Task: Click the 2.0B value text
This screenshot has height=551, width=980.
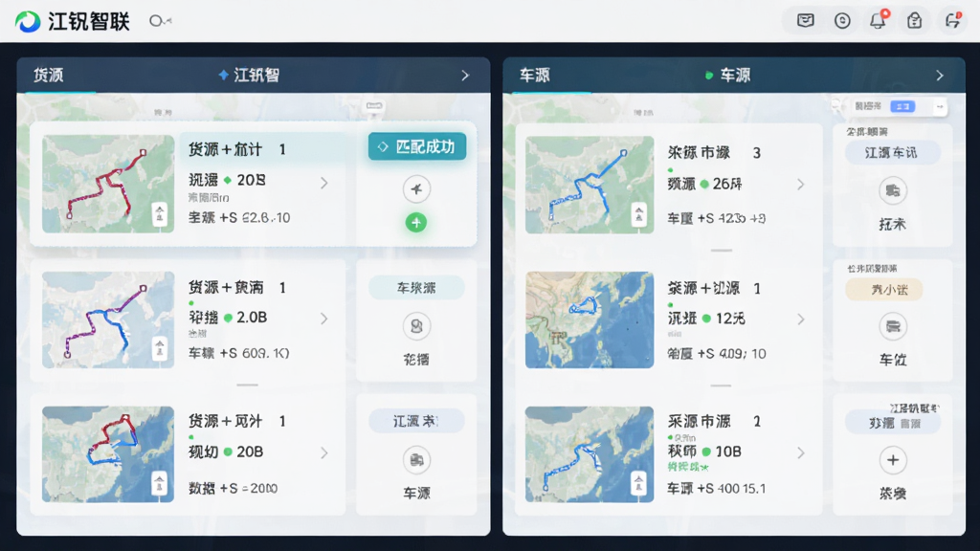Action: [252, 318]
